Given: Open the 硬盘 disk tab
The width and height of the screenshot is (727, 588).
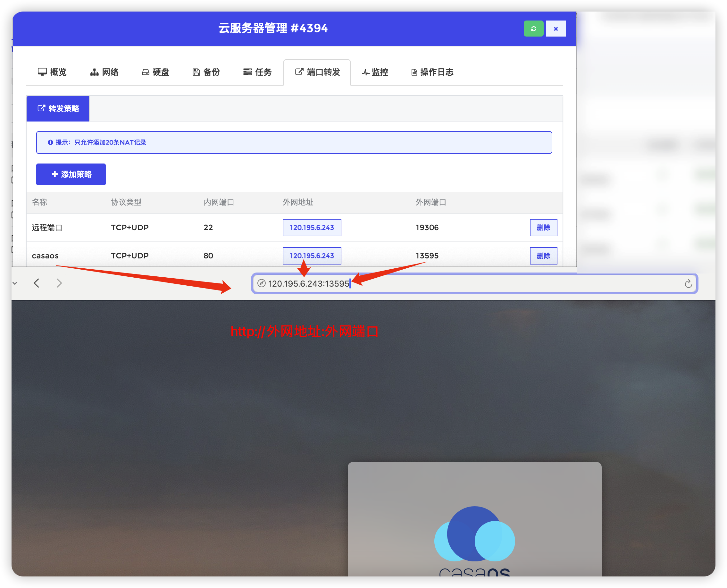Looking at the screenshot, I should 155,72.
